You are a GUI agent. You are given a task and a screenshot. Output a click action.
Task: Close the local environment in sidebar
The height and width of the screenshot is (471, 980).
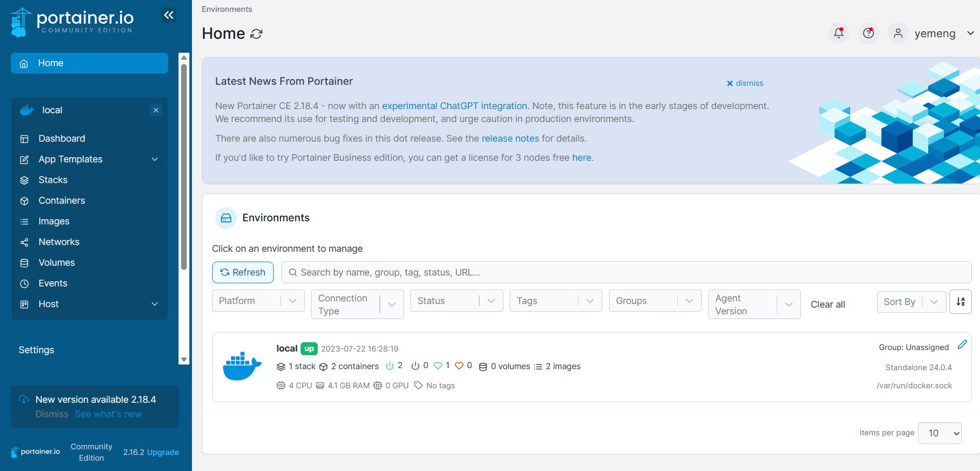tap(156, 110)
